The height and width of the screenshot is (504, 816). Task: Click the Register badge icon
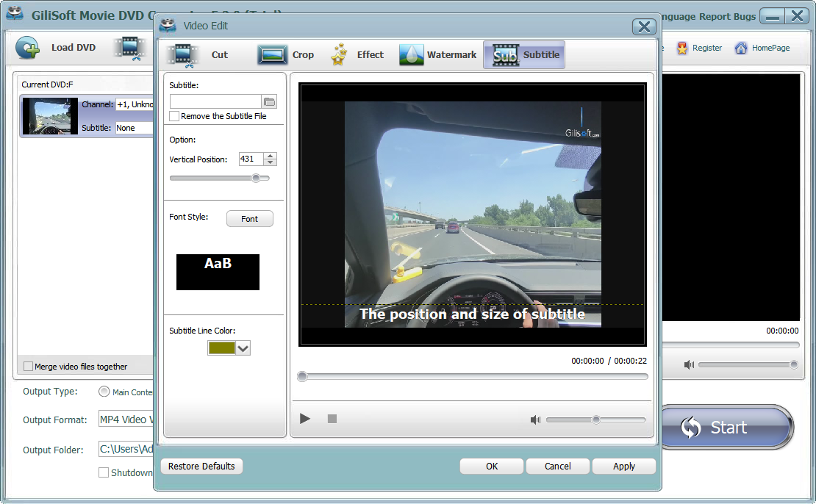tap(681, 48)
